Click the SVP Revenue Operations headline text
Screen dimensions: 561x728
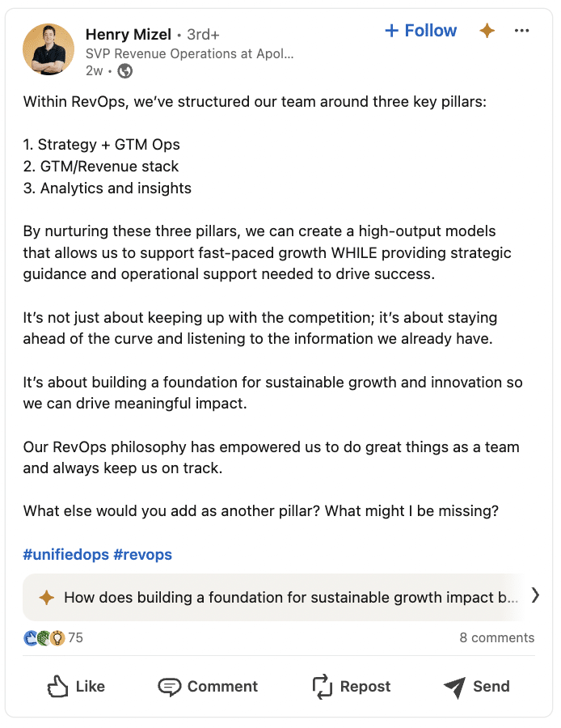pos(189,53)
